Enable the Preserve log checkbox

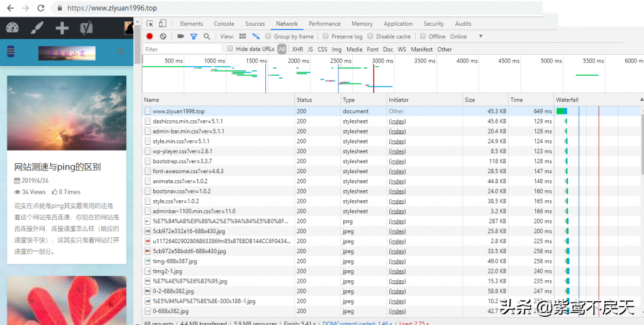[x=326, y=37]
